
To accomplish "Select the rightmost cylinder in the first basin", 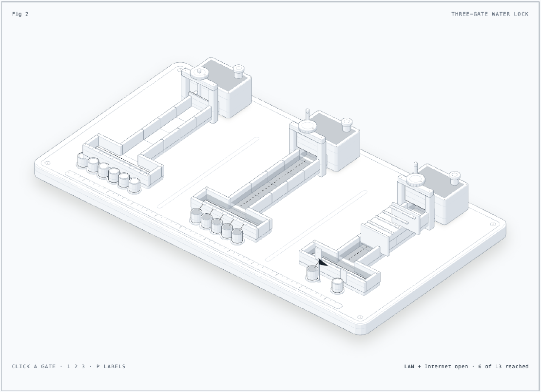I will [x=135, y=186].
